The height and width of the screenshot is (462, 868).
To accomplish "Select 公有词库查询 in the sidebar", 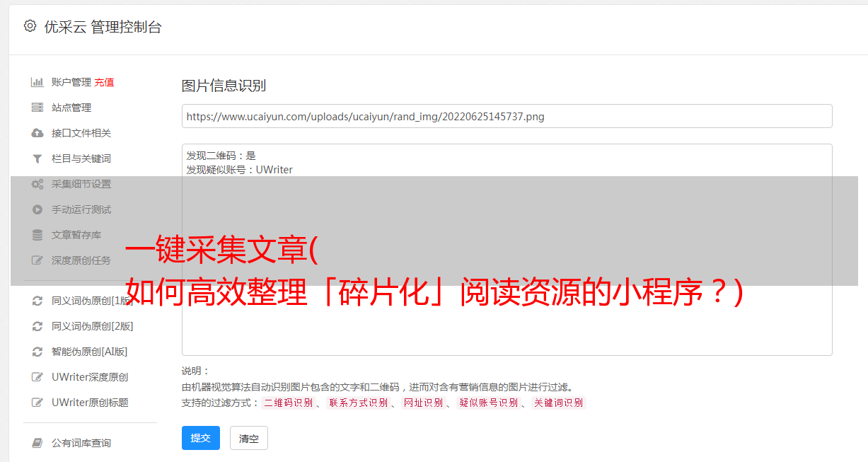I will click(x=81, y=443).
